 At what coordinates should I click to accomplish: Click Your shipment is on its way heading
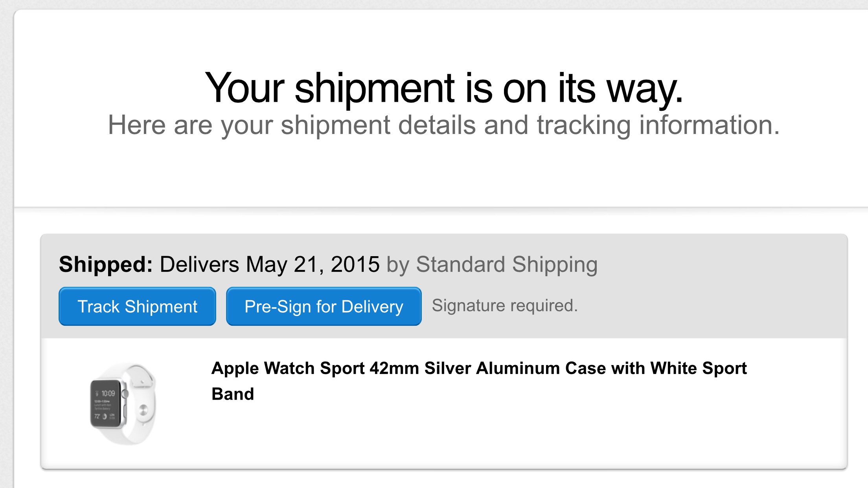point(443,88)
